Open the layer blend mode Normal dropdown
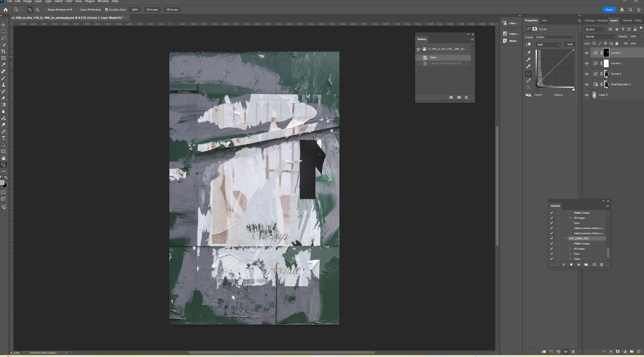This screenshot has width=644, height=357. click(600, 37)
